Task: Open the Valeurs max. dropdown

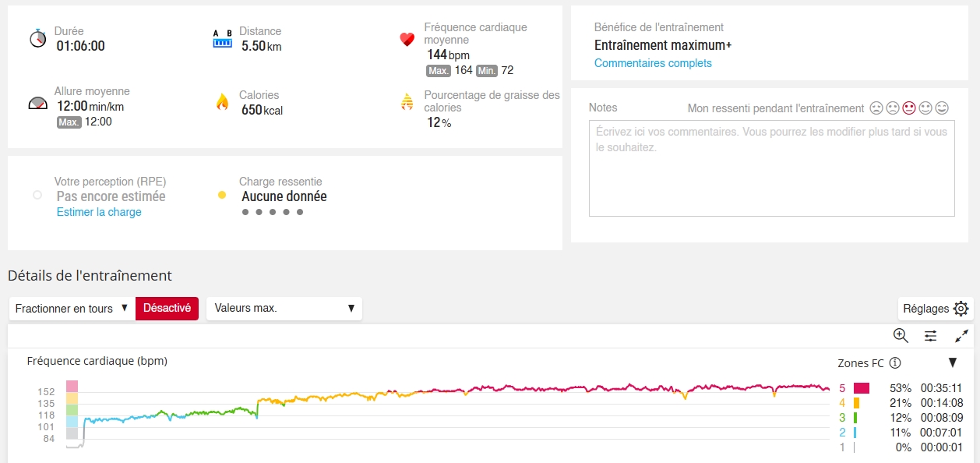Action: tap(284, 308)
